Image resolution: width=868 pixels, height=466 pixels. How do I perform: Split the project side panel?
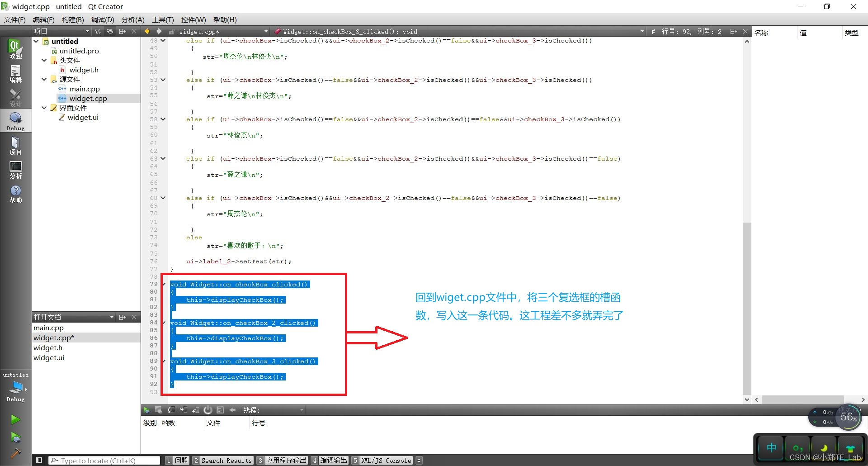point(122,31)
